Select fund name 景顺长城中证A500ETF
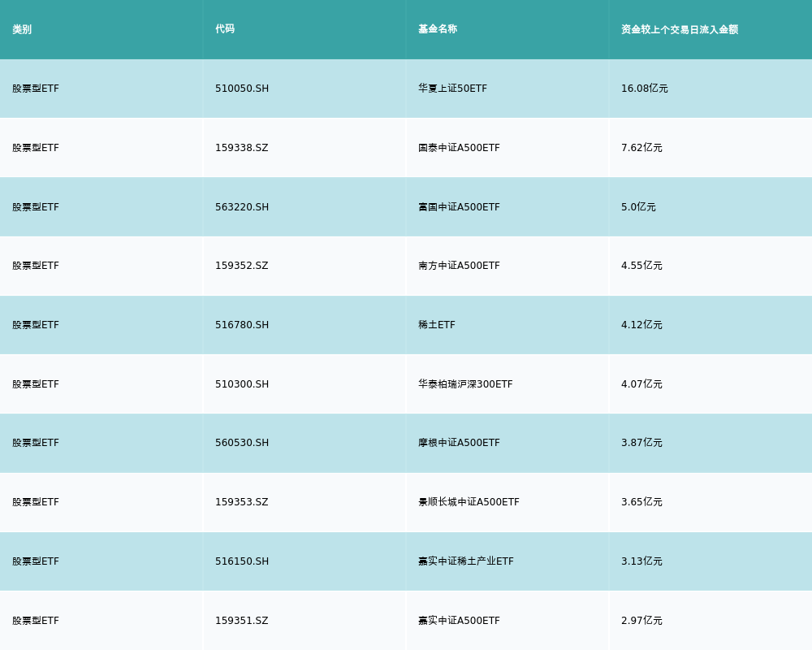The width and height of the screenshot is (812, 650). coord(469,502)
